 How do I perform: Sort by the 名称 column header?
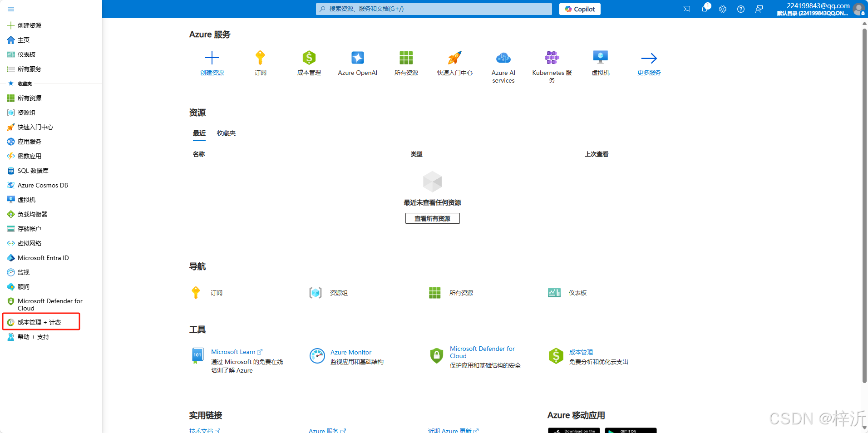pos(199,154)
